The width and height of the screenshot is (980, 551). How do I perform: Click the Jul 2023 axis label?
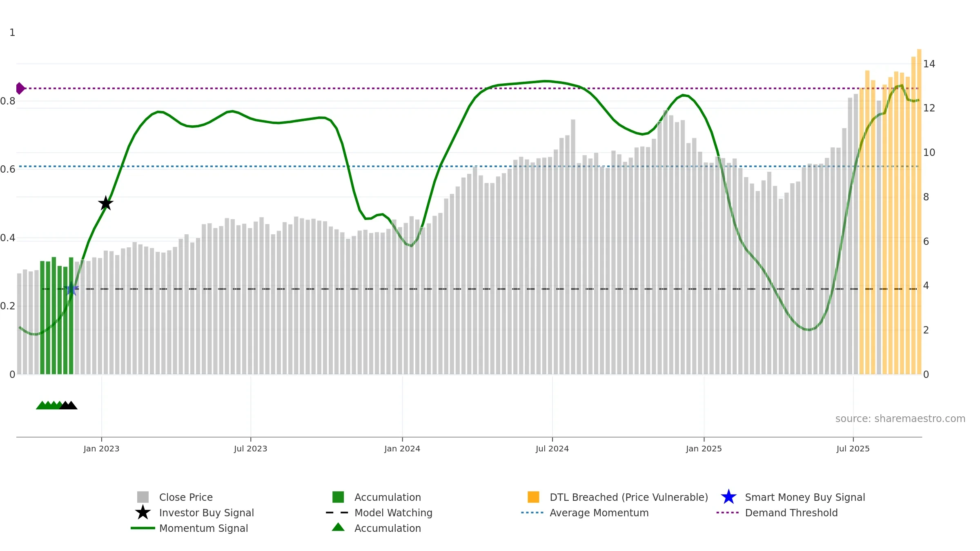250,449
